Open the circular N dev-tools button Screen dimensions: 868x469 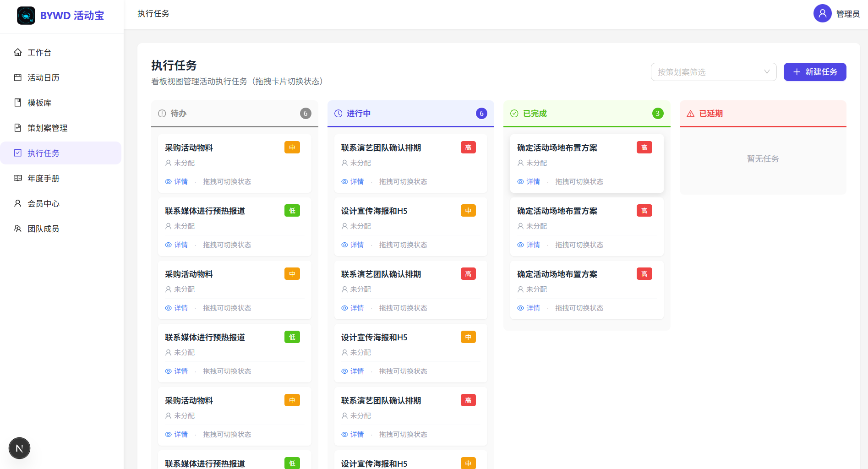click(19, 448)
